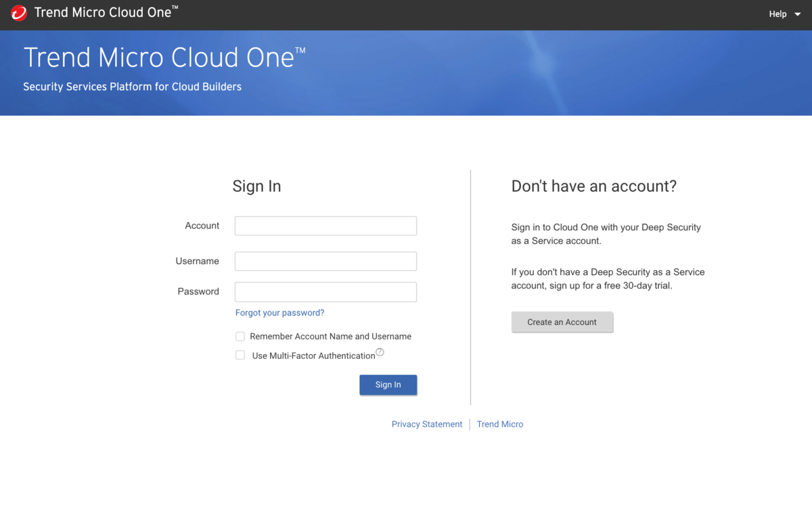Focus the Password input field
The width and height of the screenshot is (812, 520).
tap(325, 292)
